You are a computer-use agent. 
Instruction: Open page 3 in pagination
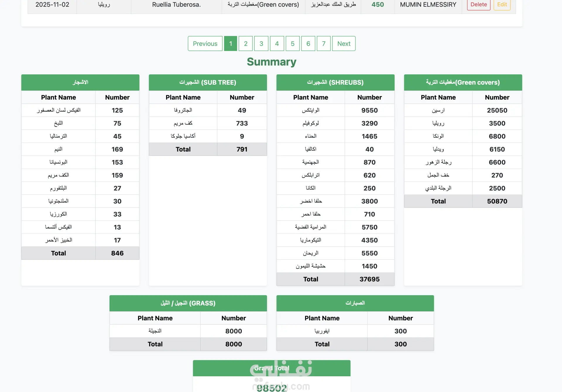(x=261, y=44)
